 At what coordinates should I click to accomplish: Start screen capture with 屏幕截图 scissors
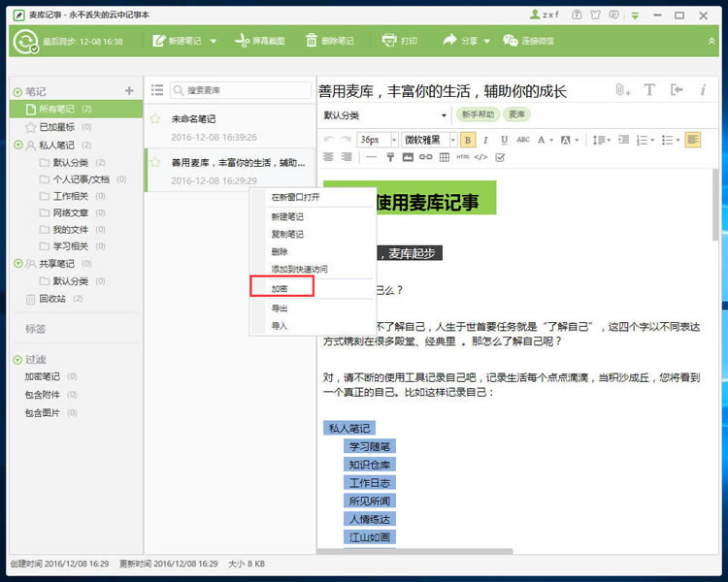point(259,41)
